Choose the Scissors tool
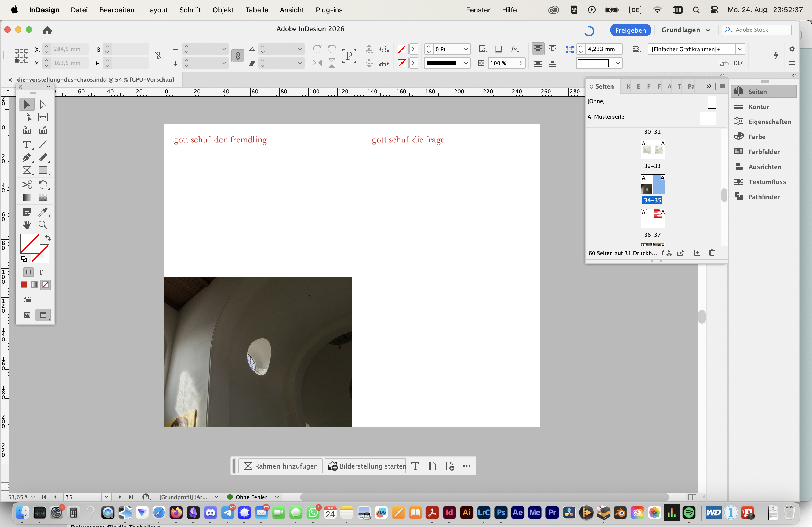The width and height of the screenshot is (812, 527). (x=27, y=184)
